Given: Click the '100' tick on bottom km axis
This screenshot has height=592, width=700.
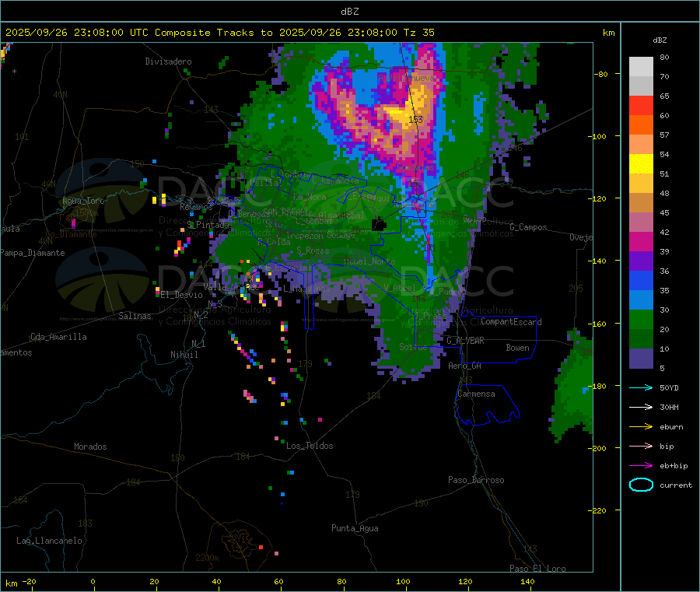Looking at the screenshot, I should [403, 582].
